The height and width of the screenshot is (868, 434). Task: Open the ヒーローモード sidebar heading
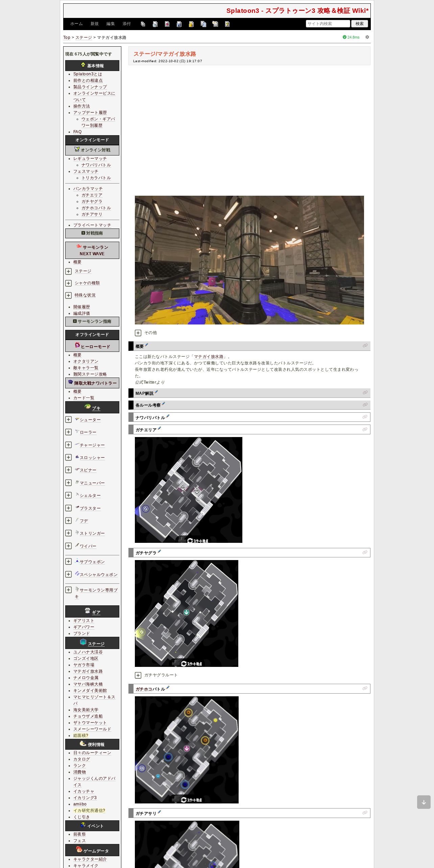(x=92, y=346)
